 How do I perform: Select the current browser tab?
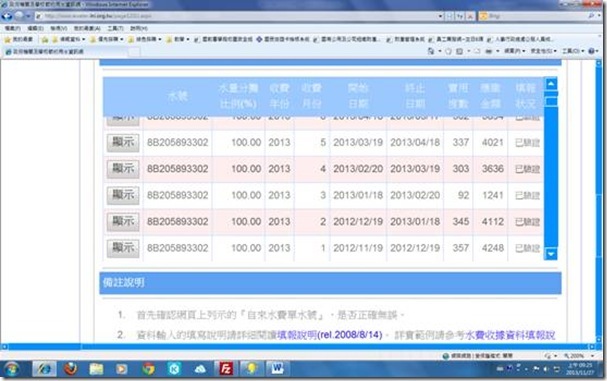point(66,51)
